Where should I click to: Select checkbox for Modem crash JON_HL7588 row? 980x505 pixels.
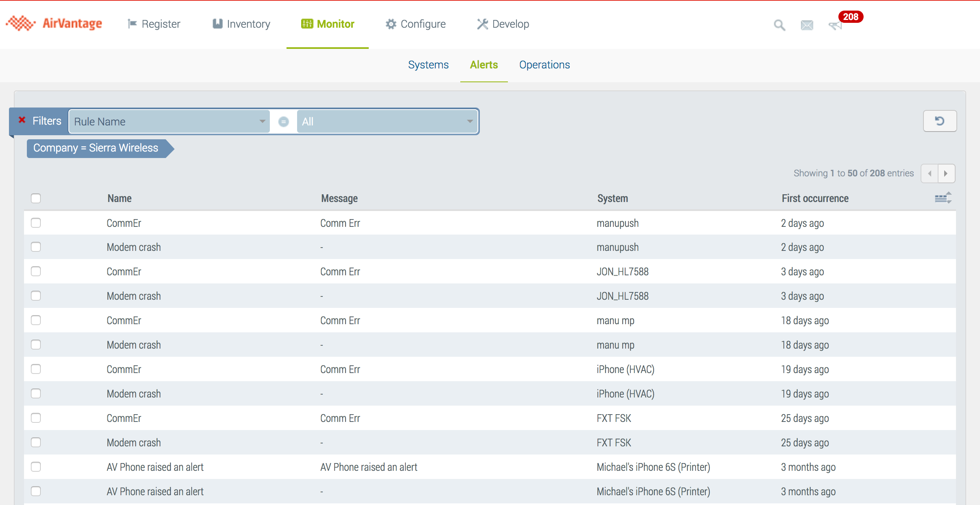tap(36, 296)
